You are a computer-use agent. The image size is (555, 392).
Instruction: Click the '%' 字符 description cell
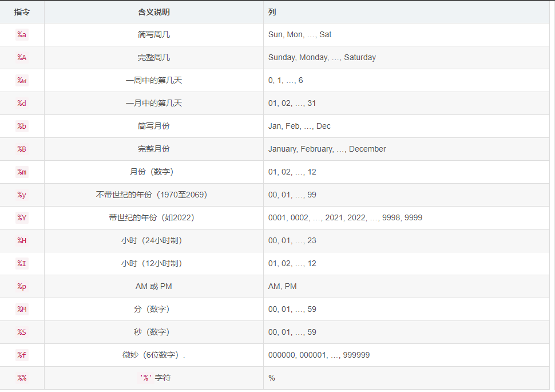point(153,378)
